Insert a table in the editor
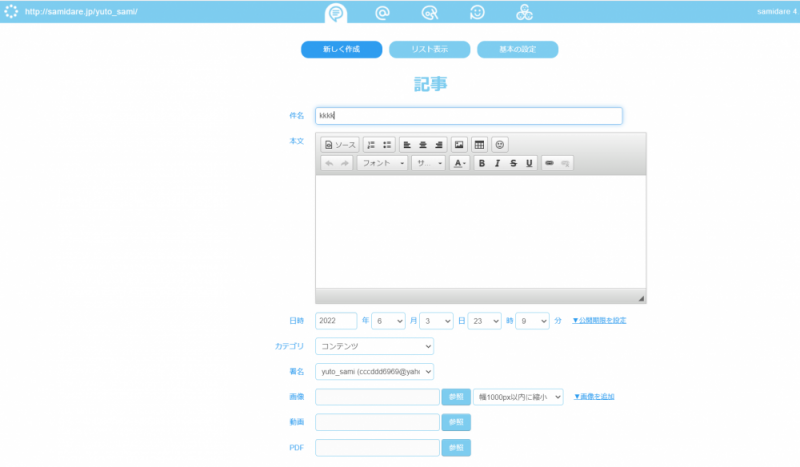Image resolution: width=800 pixels, height=467 pixels. 479,145
